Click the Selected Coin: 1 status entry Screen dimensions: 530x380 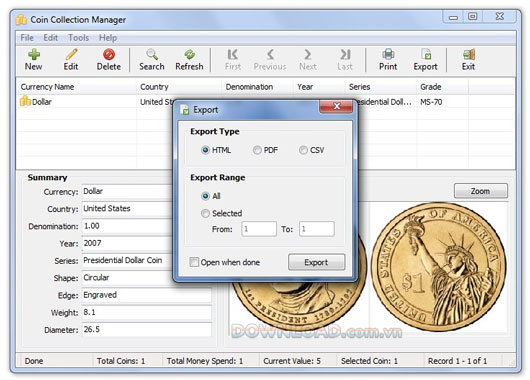pos(369,361)
